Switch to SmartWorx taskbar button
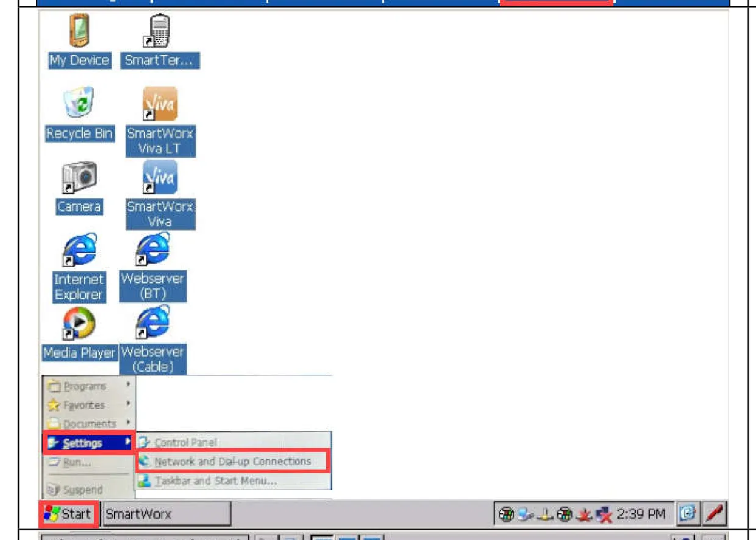This screenshot has height=540, width=756. tap(167, 514)
